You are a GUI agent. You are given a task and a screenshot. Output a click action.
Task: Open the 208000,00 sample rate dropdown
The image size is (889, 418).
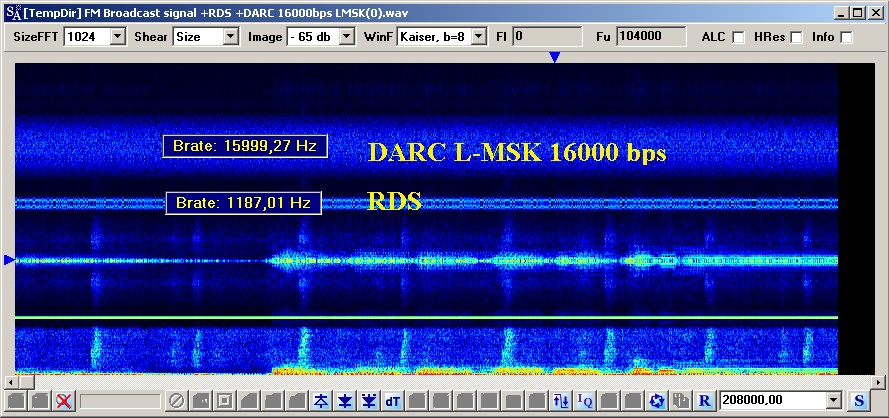pos(833,400)
